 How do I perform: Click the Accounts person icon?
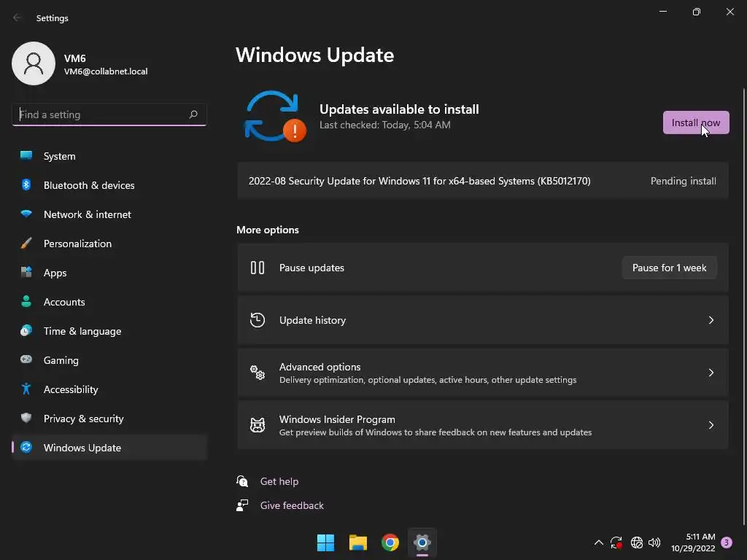click(x=26, y=301)
